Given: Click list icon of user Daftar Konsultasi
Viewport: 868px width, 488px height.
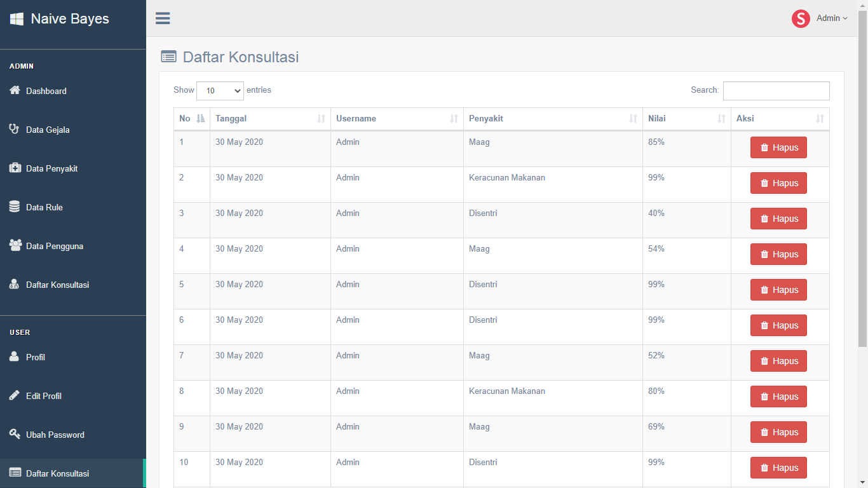Looking at the screenshot, I should [x=15, y=473].
